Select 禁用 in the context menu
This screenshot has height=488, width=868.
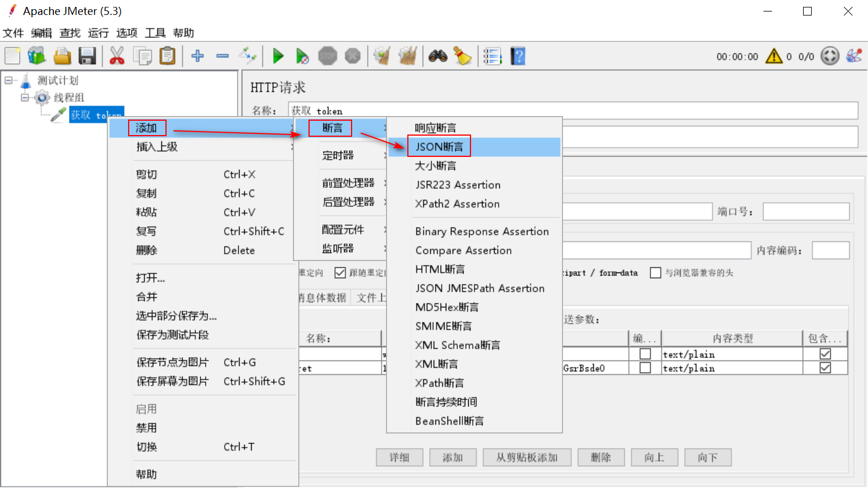(x=203, y=428)
